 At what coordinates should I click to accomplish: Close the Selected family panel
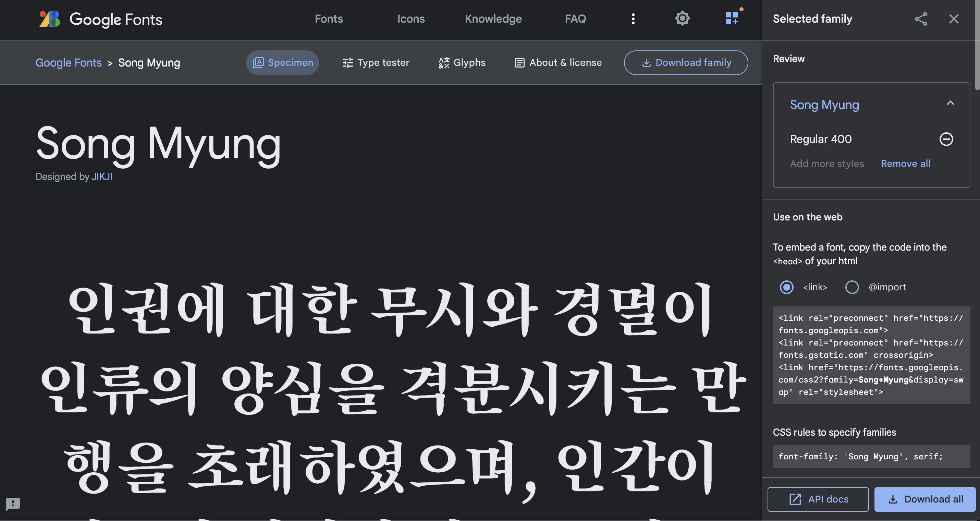(953, 19)
